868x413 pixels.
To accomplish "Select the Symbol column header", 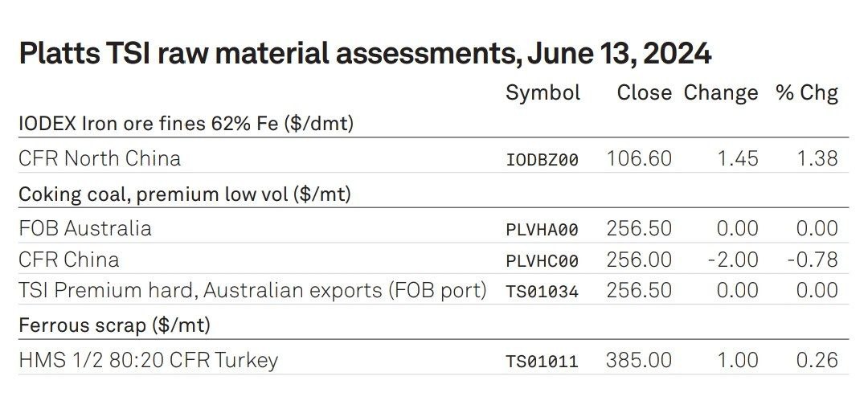I will (x=542, y=93).
